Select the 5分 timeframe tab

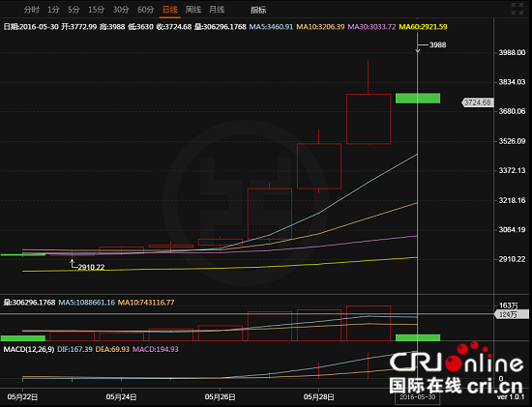point(74,10)
